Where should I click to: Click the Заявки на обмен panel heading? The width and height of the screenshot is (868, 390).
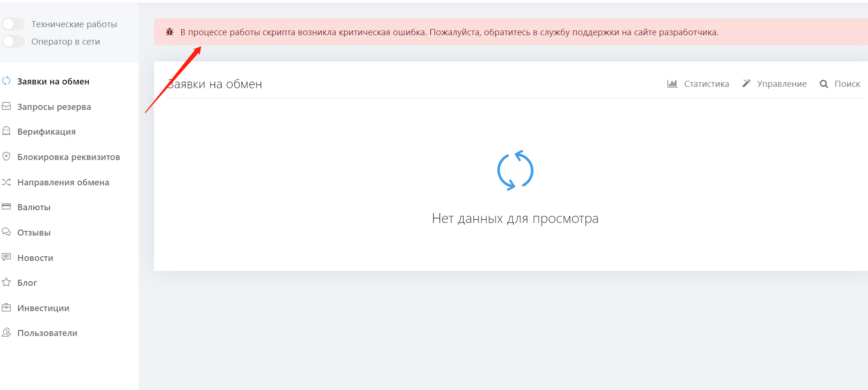(215, 84)
